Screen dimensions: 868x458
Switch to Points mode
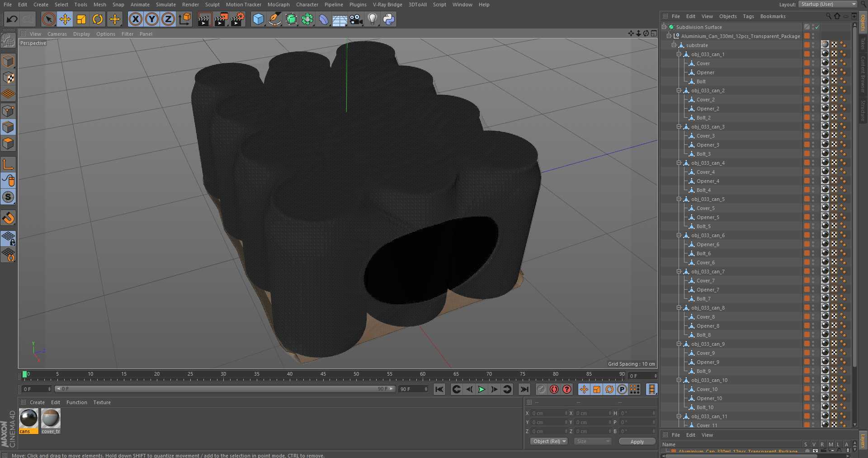click(8, 110)
